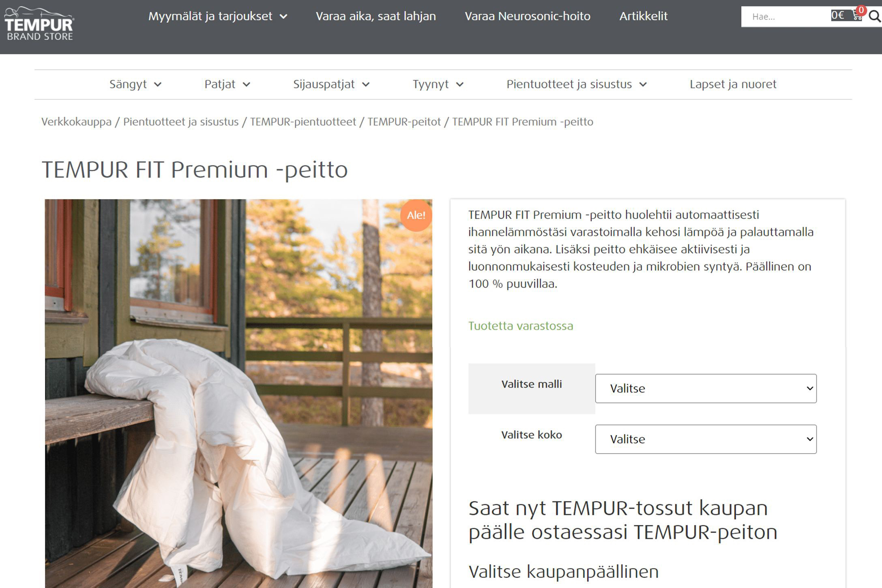Go to Varaa aika, saat lahjan
This screenshot has width=882, height=588.
pos(376,16)
